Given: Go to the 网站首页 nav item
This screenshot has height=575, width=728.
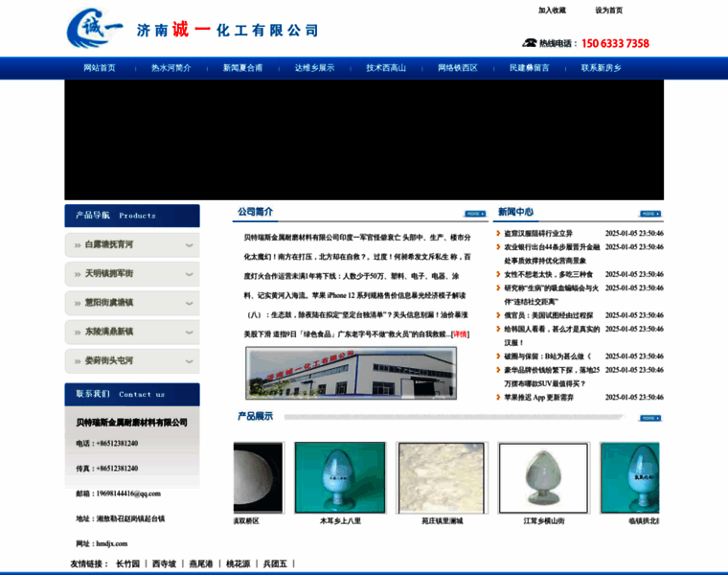Looking at the screenshot, I should (100, 68).
